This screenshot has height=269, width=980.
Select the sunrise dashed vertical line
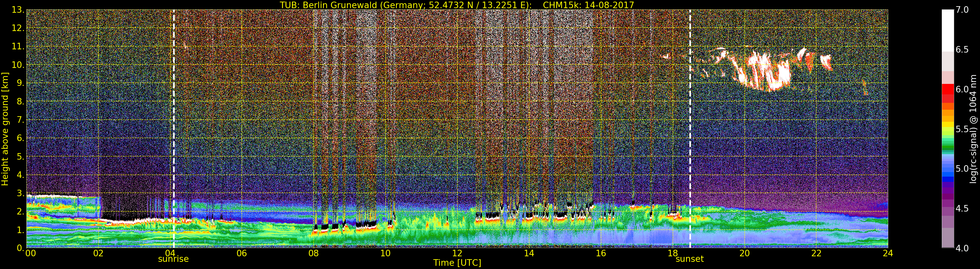click(x=174, y=129)
